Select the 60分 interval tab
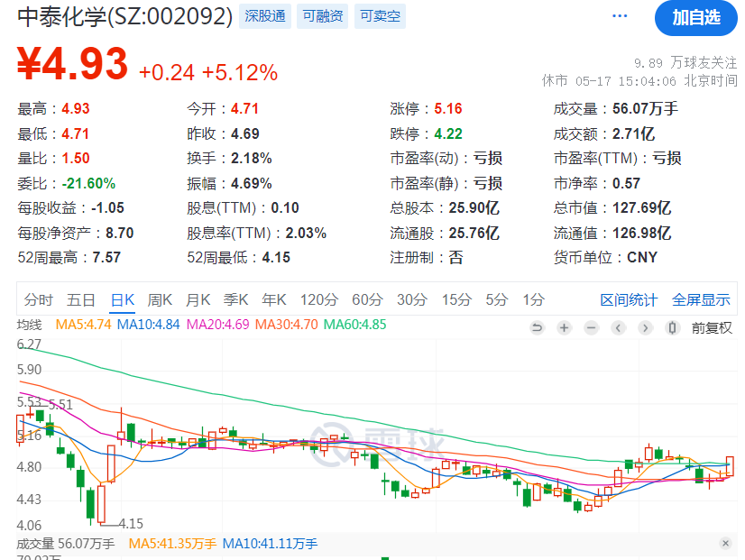The height and width of the screenshot is (560, 745). point(367,299)
